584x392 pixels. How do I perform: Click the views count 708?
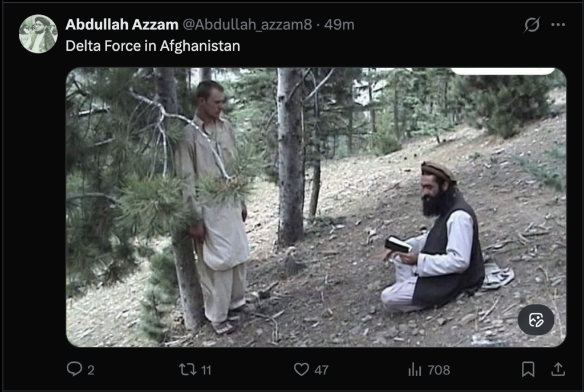click(439, 370)
